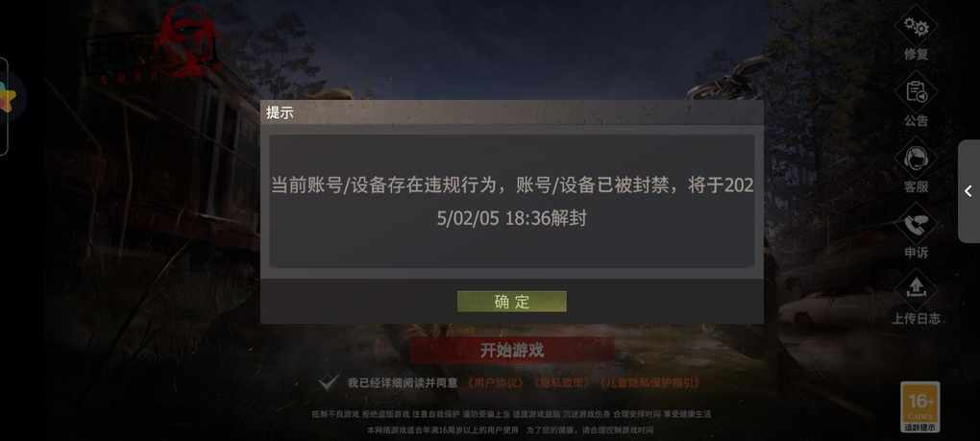This screenshot has width=980, height=441.
Task: Tap the 申诉 text label
Action: coord(916,253)
